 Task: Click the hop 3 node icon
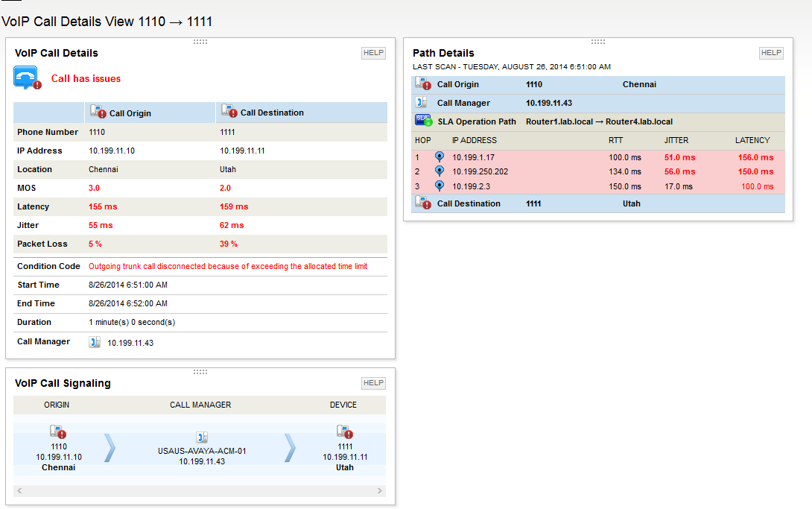[x=439, y=186]
